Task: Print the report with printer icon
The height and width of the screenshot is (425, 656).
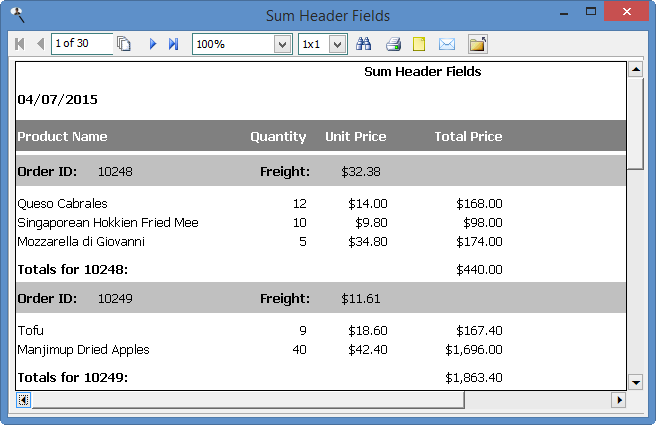Action: [393, 44]
